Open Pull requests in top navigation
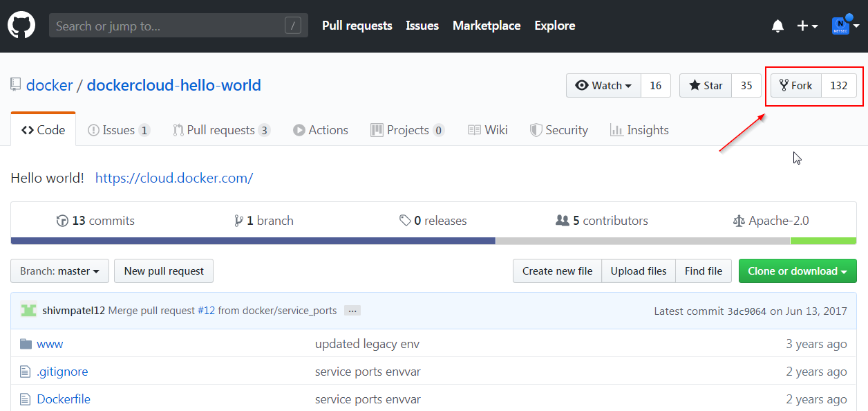 click(357, 26)
